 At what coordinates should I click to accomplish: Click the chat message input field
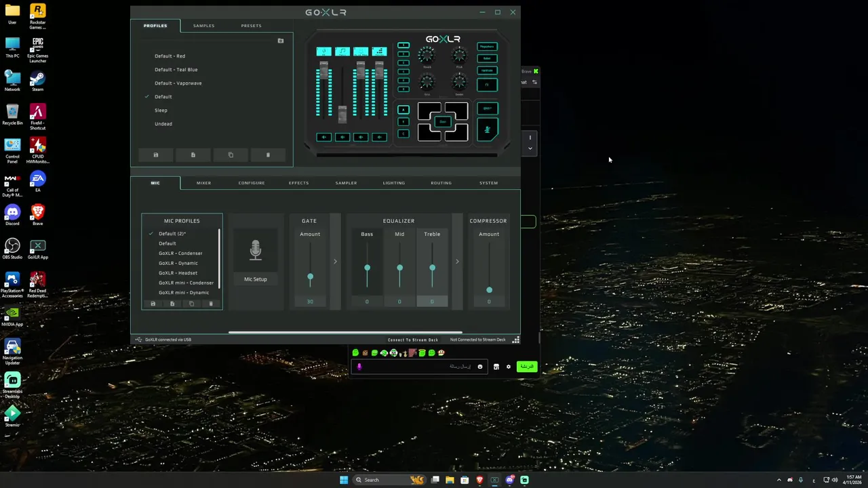(x=418, y=367)
